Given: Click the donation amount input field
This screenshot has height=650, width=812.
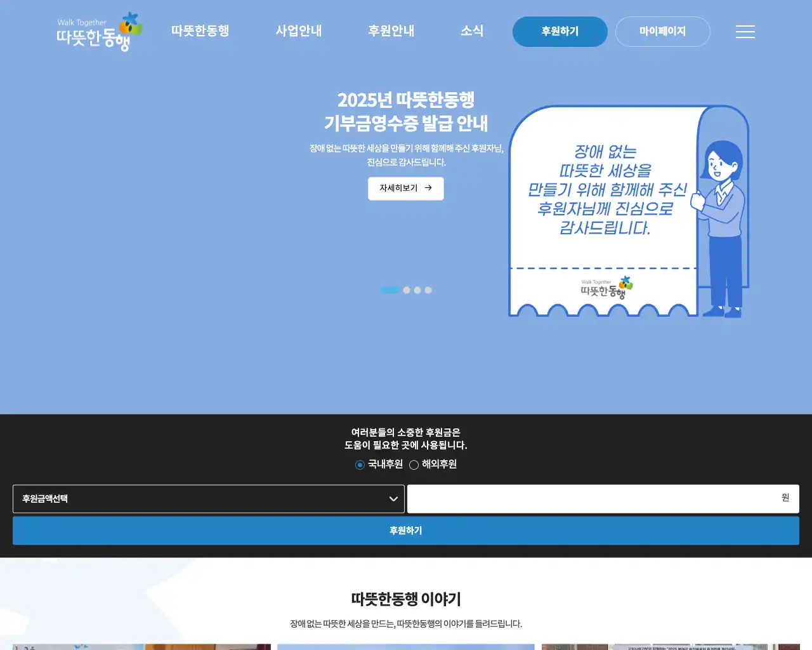Looking at the screenshot, I should click(x=603, y=498).
